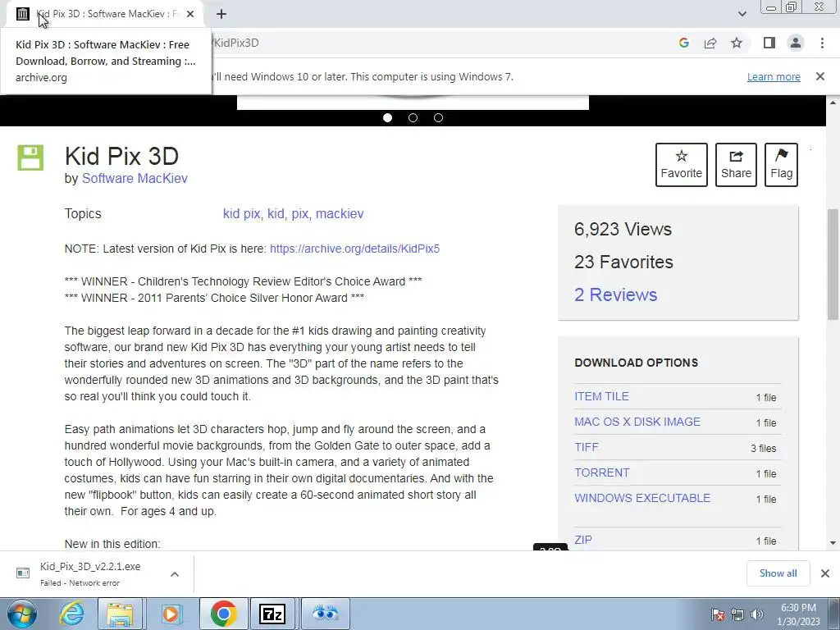Viewport: 840px width, 630px height.
Task: Open the 'kid' topic link
Action: pyautogui.click(x=276, y=214)
